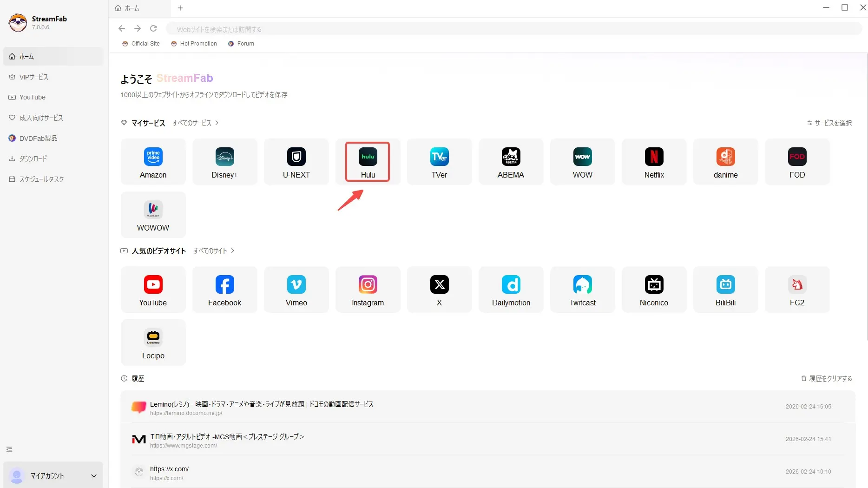Screen dimensions: 868x488
Task: Open the Lemino history entry
Action: coord(488,407)
